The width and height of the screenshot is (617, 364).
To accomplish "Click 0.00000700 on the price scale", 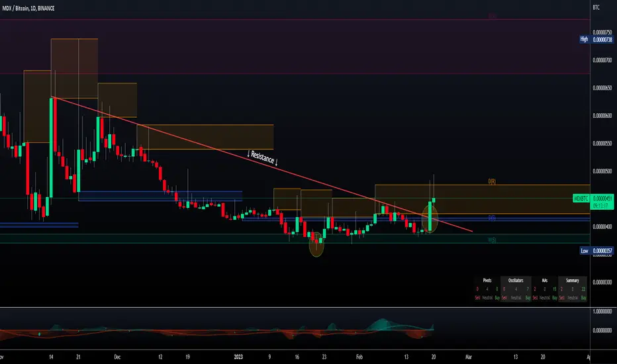I will point(602,60).
